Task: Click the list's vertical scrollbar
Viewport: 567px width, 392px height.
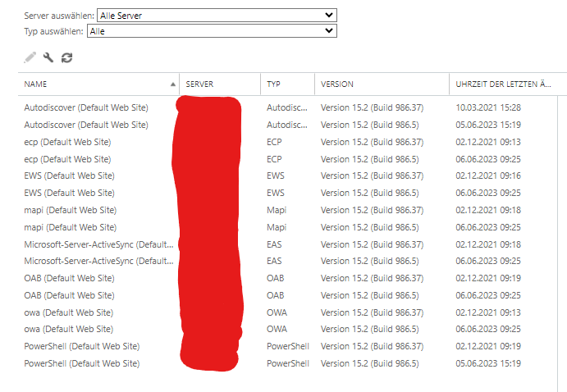Action: pyautogui.click(x=562, y=244)
